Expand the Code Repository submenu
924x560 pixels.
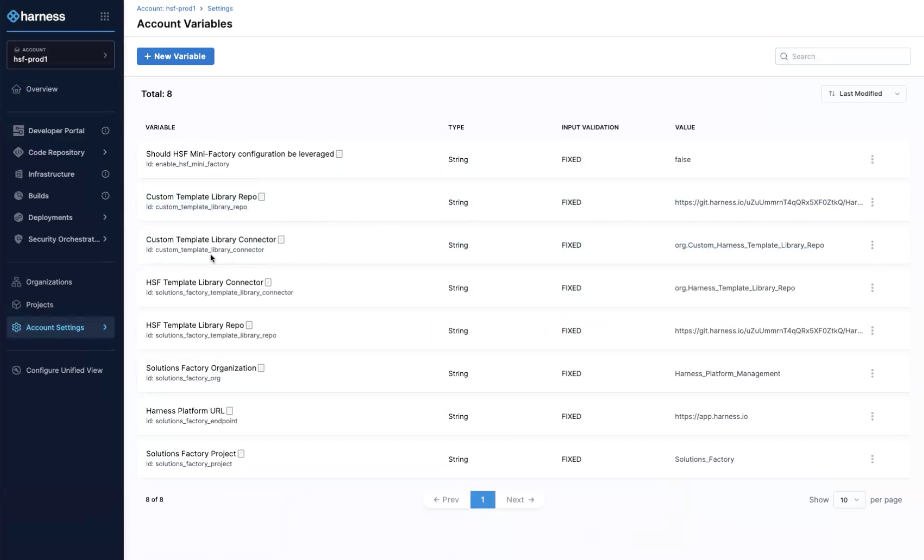[x=105, y=152]
